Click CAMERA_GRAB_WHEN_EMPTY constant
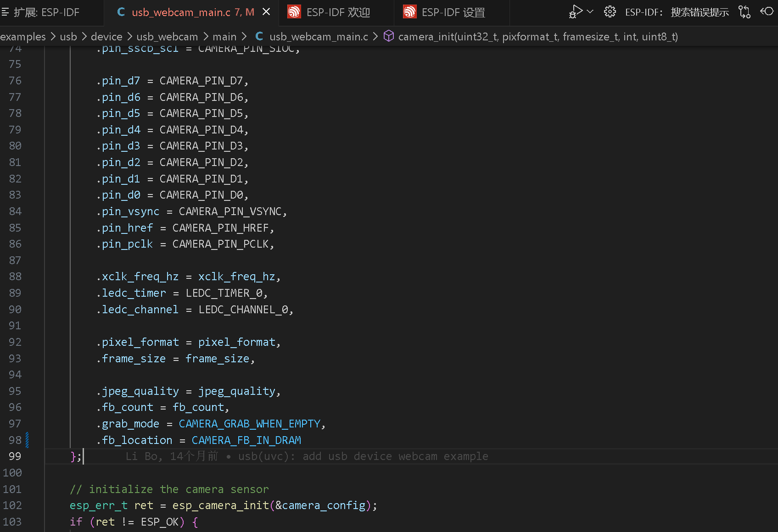Image resolution: width=778 pixels, height=532 pixels. (250, 424)
